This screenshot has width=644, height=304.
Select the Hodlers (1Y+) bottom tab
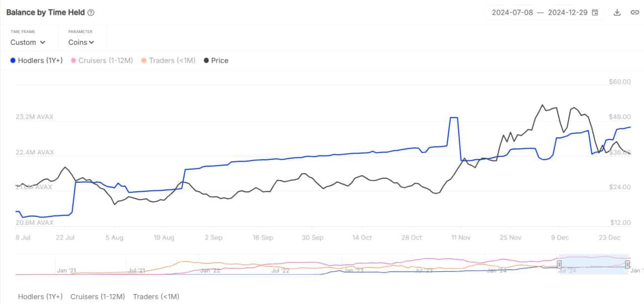40,296
